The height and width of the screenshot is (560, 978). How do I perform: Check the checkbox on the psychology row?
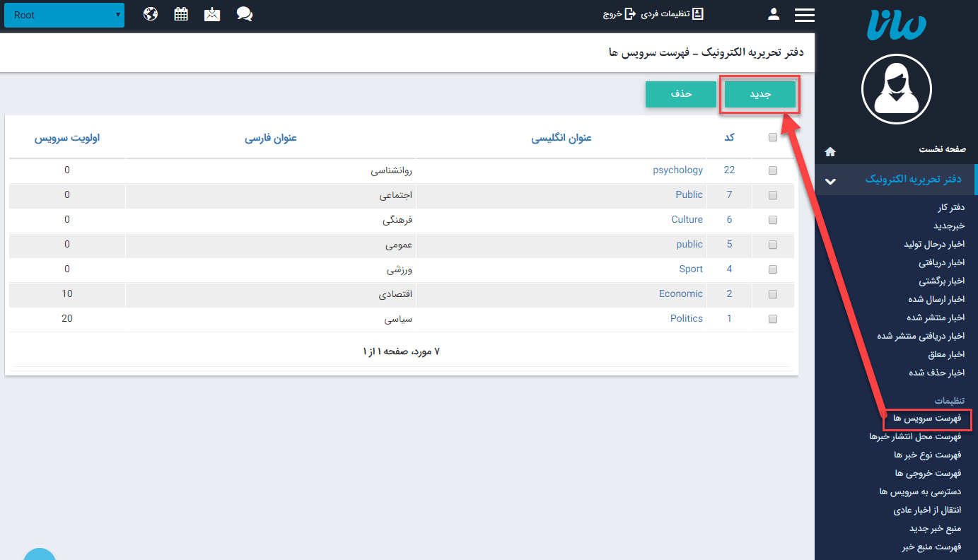[x=773, y=170]
